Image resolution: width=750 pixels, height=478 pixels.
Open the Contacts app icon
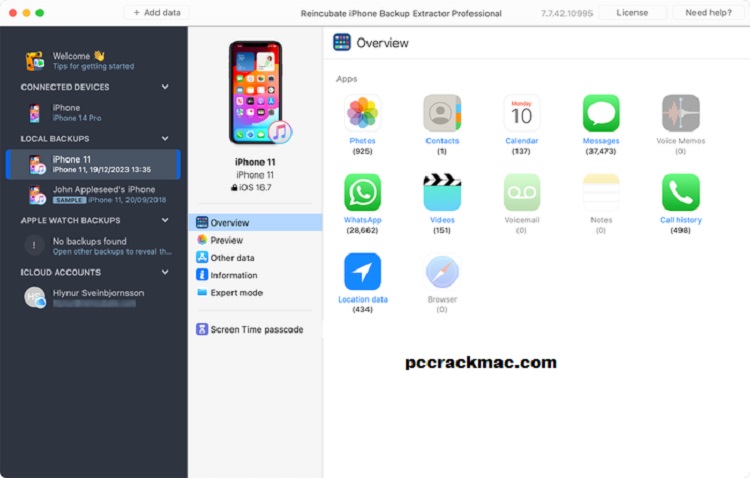442,113
